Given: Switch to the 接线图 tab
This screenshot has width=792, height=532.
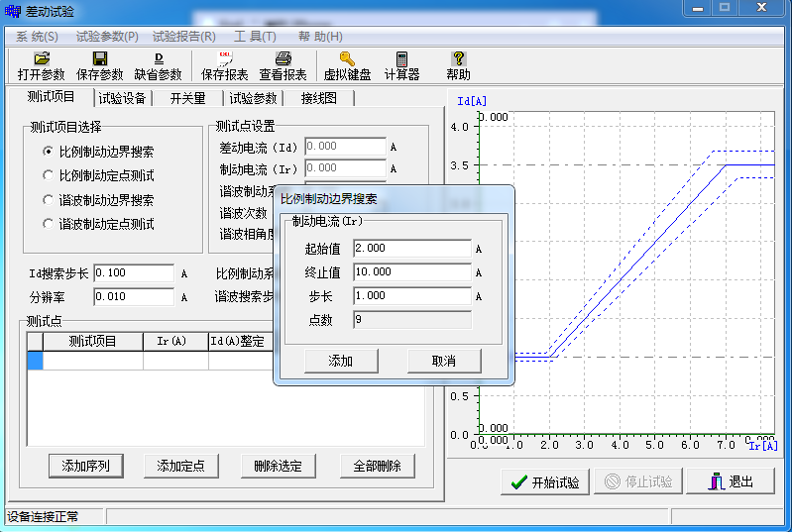Looking at the screenshot, I should tap(319, 98).
